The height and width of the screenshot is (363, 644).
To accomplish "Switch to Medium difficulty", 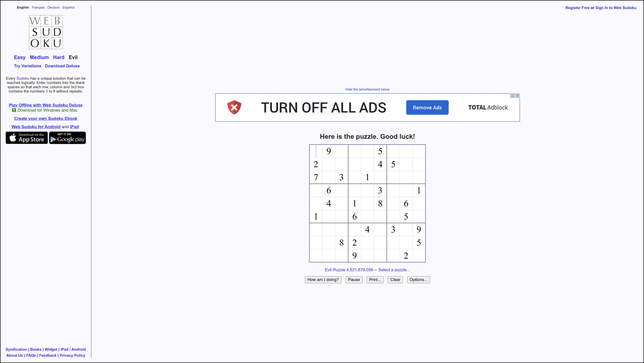I will tap(39, 57).
